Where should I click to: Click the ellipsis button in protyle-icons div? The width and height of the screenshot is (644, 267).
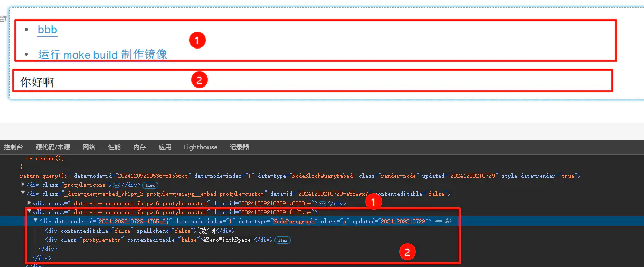click(117, 185)
